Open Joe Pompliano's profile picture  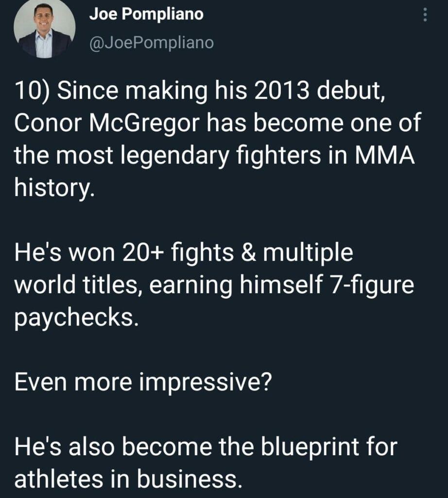point(44,30)
